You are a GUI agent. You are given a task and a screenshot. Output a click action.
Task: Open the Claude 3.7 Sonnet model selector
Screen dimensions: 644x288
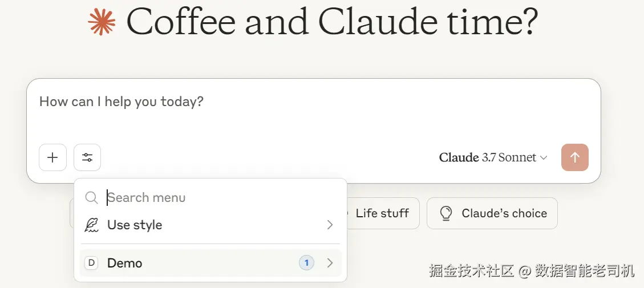pos(493,157)
